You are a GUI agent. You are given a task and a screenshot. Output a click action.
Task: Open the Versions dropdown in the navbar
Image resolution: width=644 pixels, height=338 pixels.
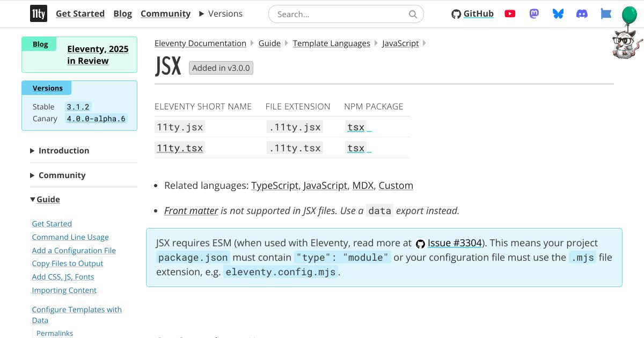[x=221, y=13]
